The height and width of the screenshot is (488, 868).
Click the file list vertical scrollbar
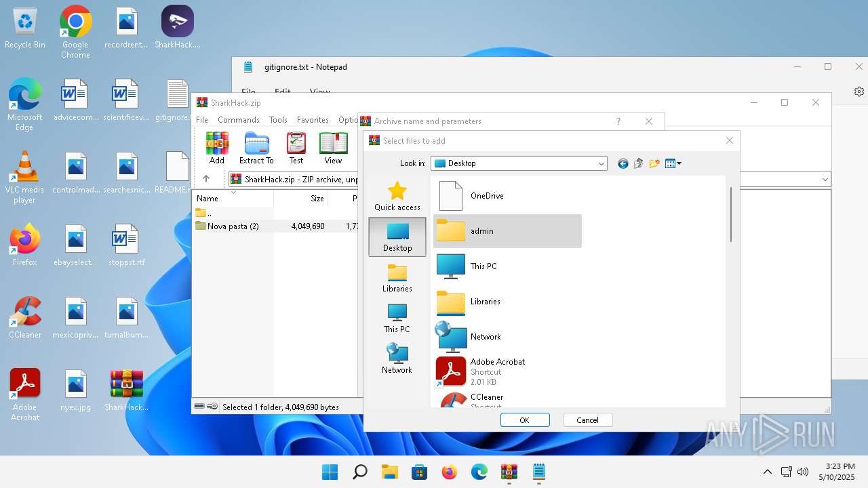tap(730, 214)
